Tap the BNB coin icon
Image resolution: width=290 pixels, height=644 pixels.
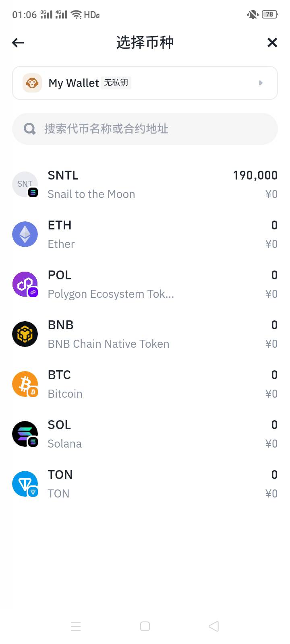[x=25, y=334]
